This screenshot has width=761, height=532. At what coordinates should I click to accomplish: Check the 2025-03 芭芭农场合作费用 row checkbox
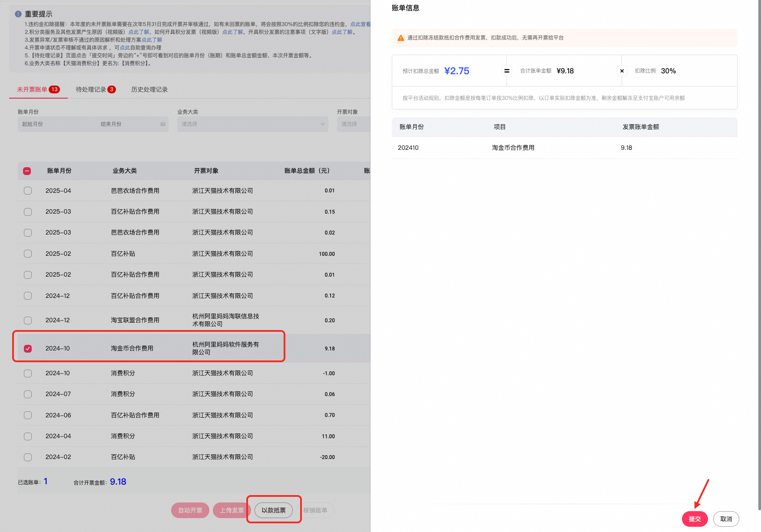(x=28, y=233)
